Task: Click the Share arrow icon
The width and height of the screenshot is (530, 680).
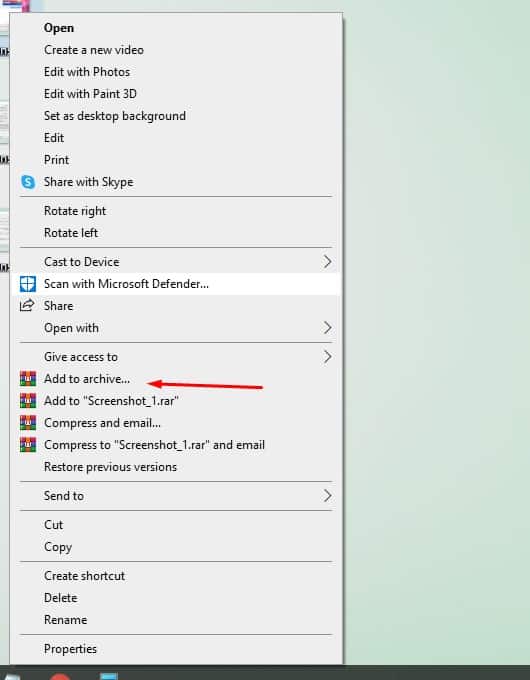Action: 27,306
